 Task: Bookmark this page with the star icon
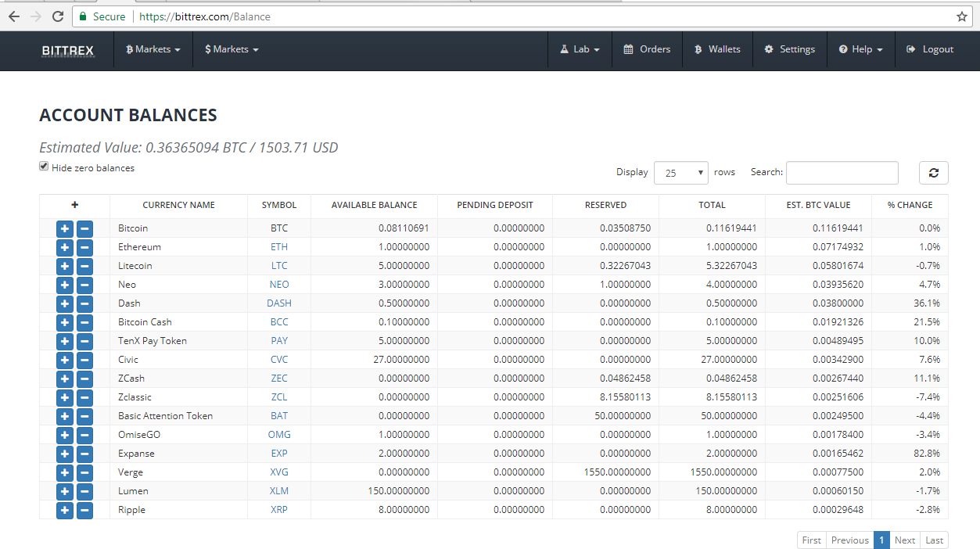click(x=962, y=16)
